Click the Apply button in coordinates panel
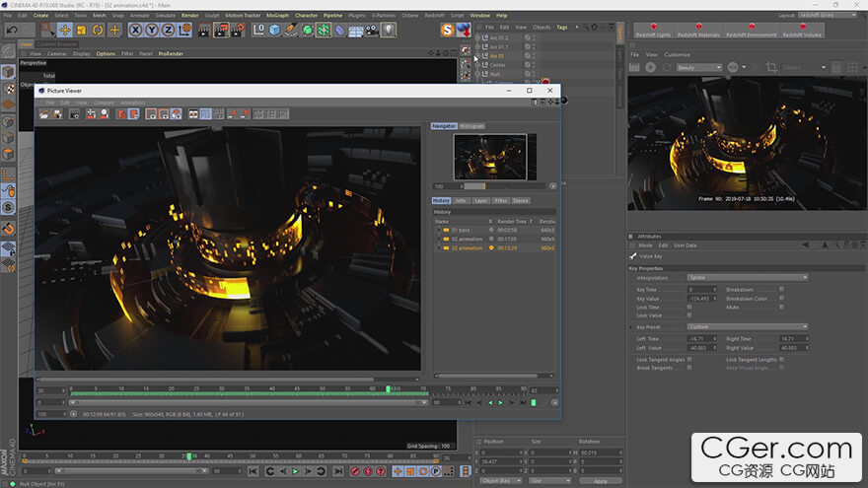Image resolution: width=868 pixels, height=488 pixels. coord(601,481)
